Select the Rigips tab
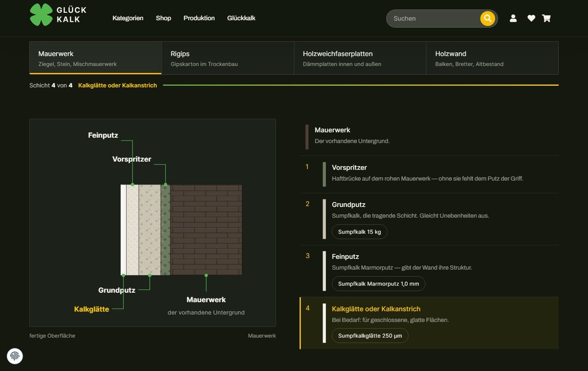This screenshot has height=371, width=588. click(x=228, y=58)
